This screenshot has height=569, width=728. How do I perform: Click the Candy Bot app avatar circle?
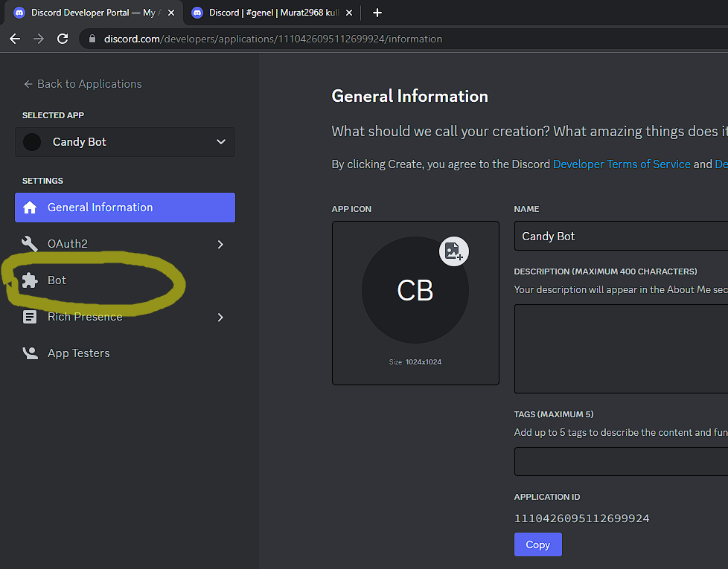tap(32, 142)
